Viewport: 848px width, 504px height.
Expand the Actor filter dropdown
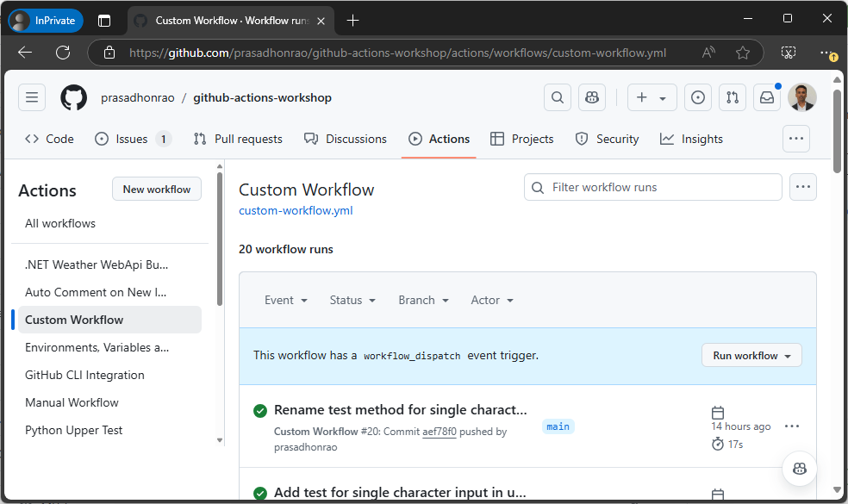tap(491, 300)
